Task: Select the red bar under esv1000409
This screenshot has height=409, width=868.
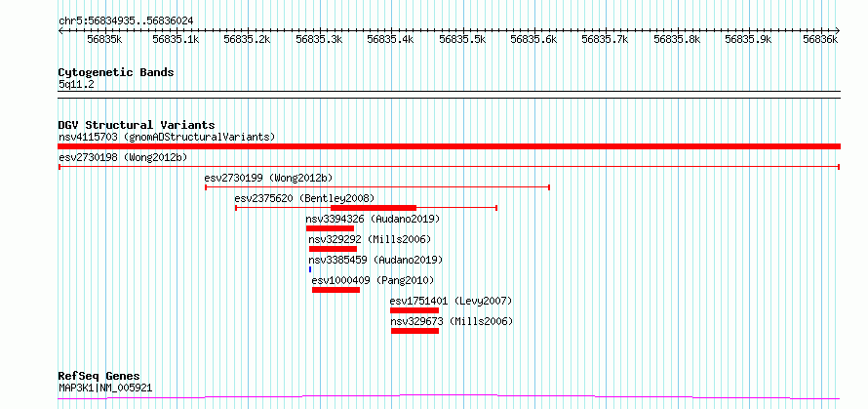Action: coord(336,290)
